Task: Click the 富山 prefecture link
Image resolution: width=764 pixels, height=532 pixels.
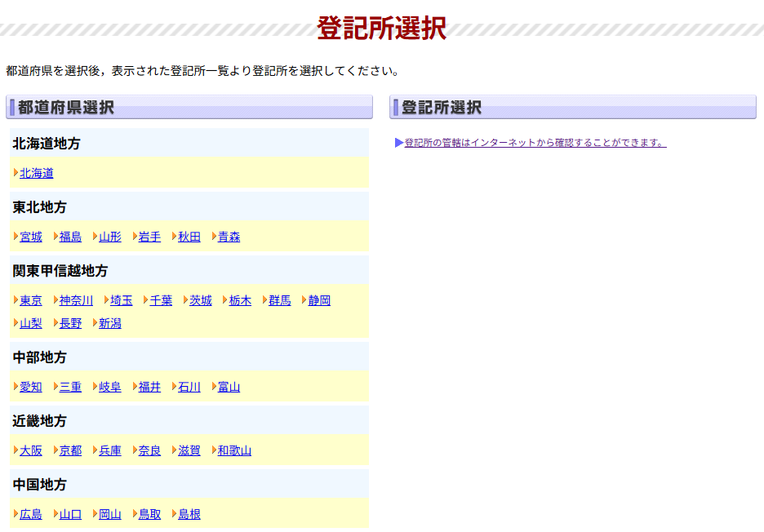Action: coord(229,387)
